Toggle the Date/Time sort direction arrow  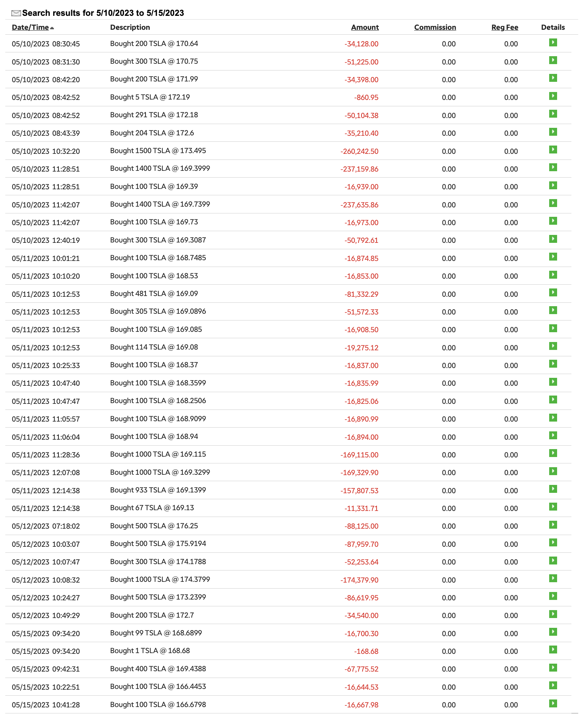point(52,28)
